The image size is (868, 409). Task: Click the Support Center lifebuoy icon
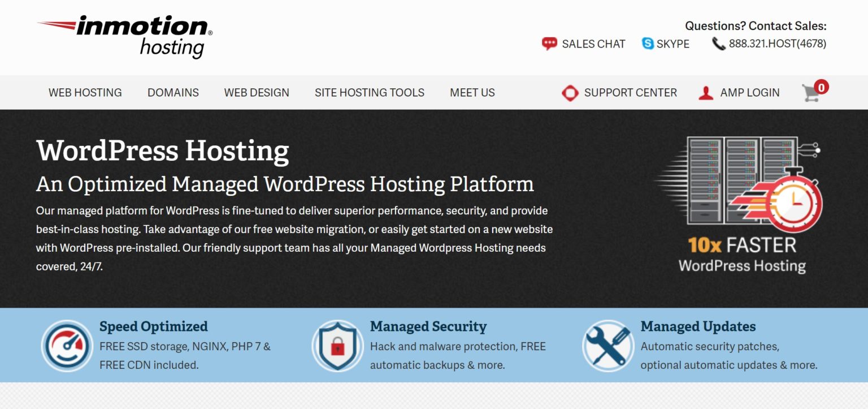(x=570, y=93)
